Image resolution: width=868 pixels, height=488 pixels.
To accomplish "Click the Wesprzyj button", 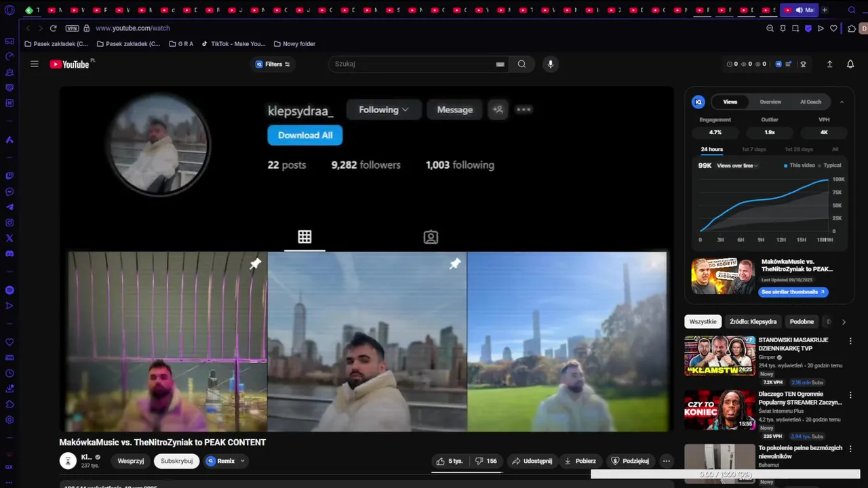I will pos(131,461).
